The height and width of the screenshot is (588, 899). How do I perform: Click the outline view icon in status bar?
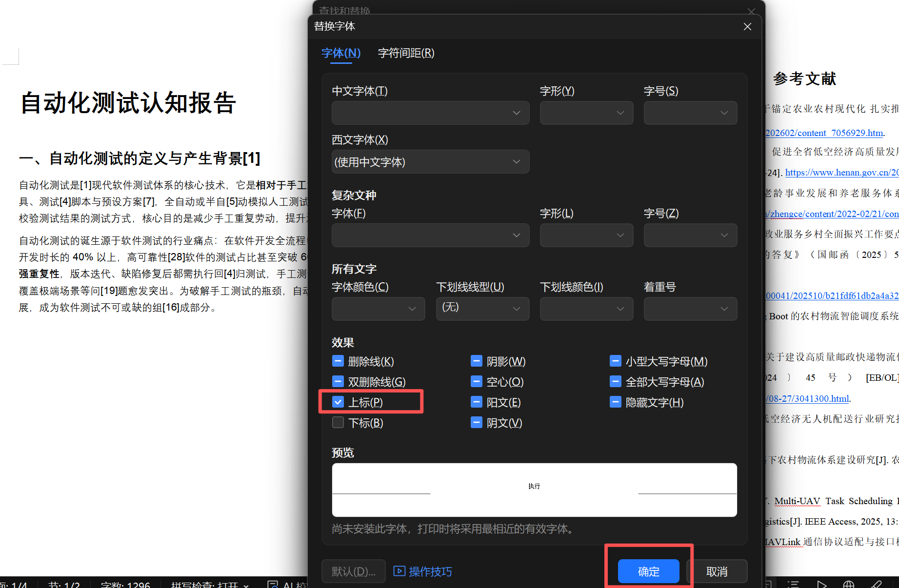[793, 584]
